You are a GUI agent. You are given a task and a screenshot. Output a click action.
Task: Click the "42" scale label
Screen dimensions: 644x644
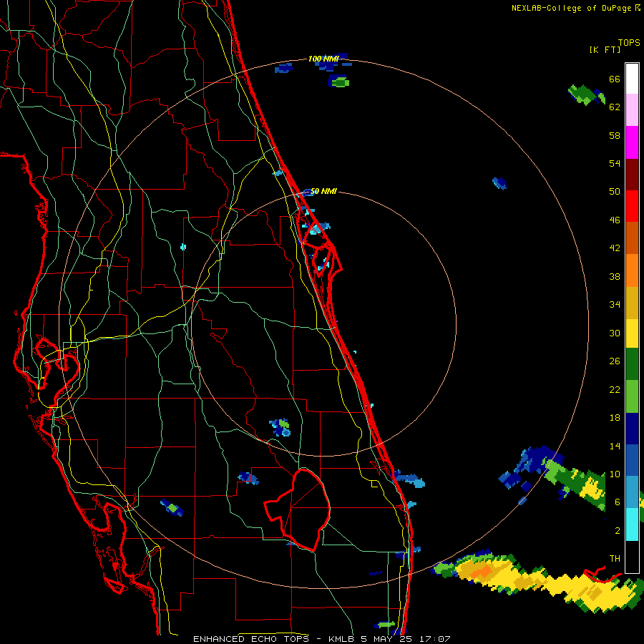click(x=615, y=248)
